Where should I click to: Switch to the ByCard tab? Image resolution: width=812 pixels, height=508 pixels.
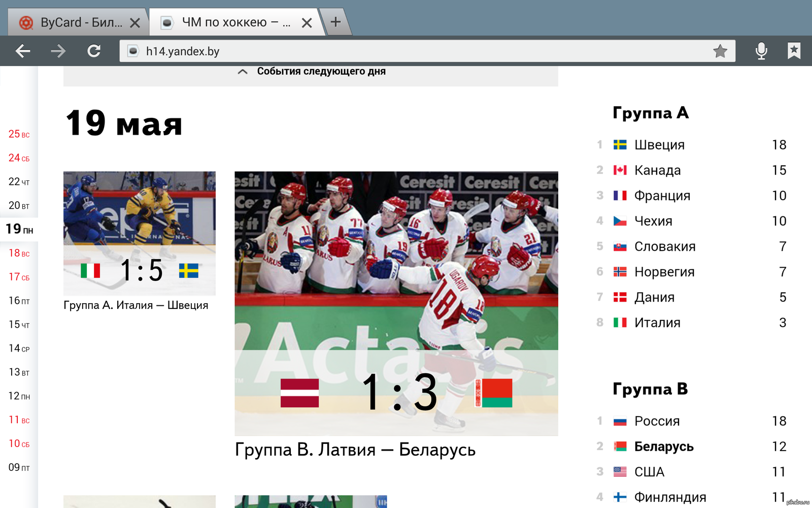76,22
